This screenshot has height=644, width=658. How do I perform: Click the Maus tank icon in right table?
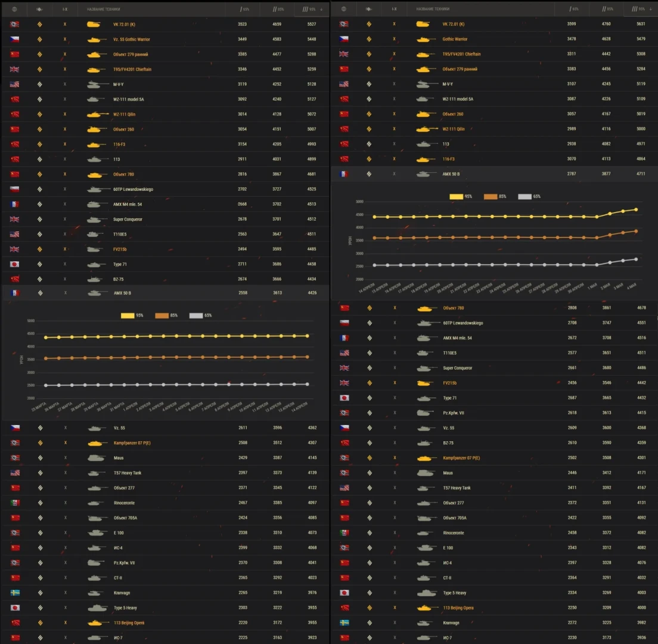[424, 473]
